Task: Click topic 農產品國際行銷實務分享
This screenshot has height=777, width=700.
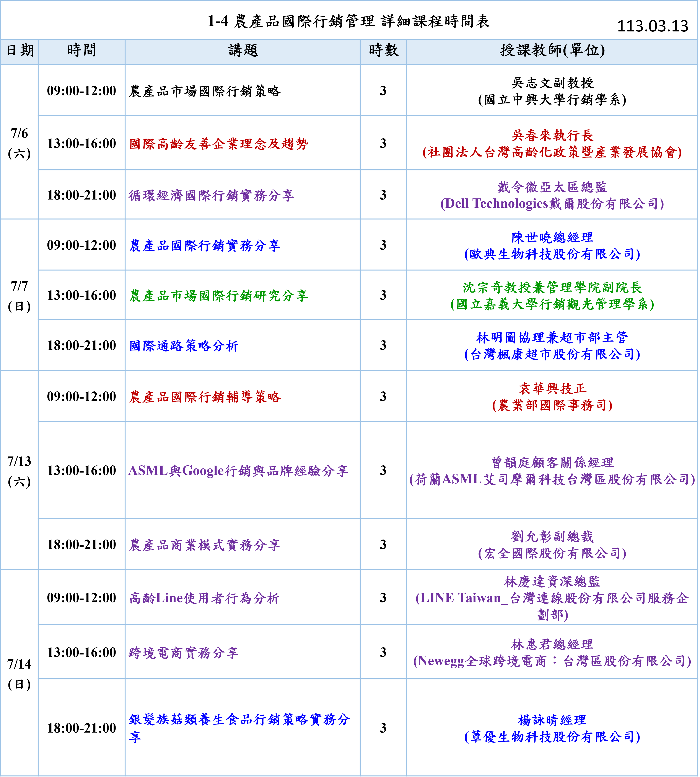Action: tap(205, 245)
